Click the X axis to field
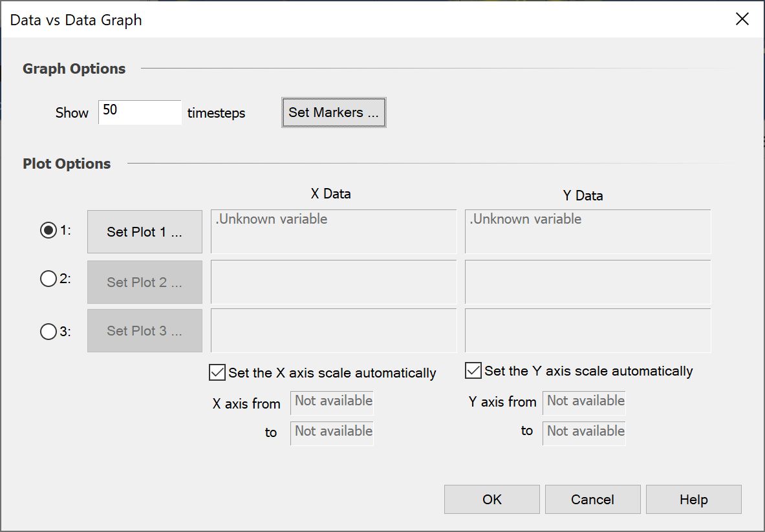The width and height of the screenshot is (765, 532). pos(332,433)
